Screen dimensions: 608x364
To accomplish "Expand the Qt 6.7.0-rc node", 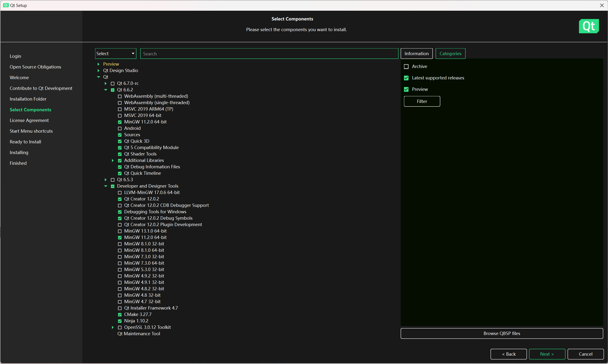I will [x=106, y=83].
